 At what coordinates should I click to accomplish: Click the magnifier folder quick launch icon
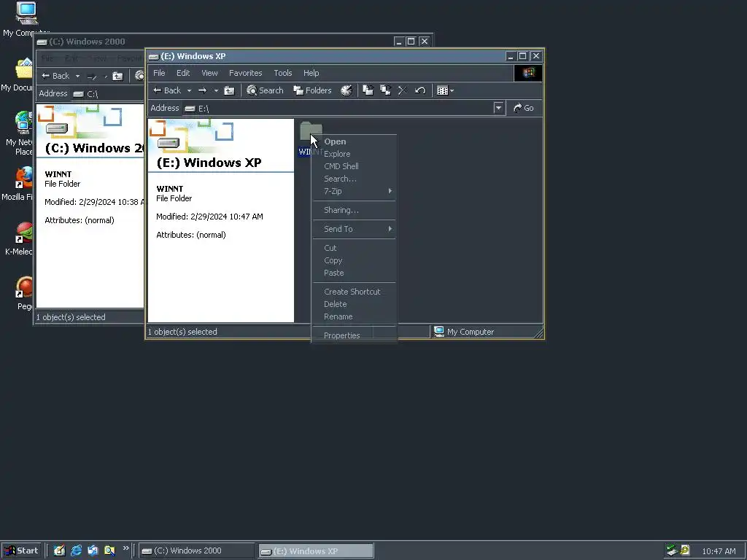coord(109,551)
